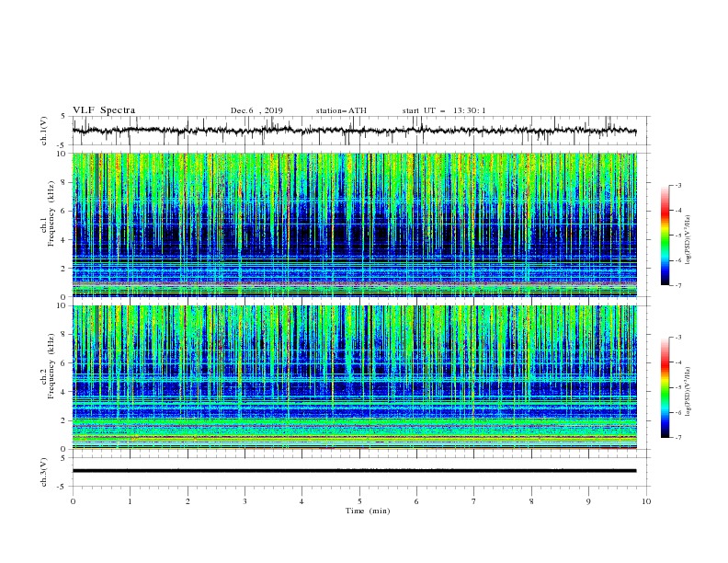Select the 'Time (min)' x-axis label
The height and width of the screenshot is (563, 728).
368,511
